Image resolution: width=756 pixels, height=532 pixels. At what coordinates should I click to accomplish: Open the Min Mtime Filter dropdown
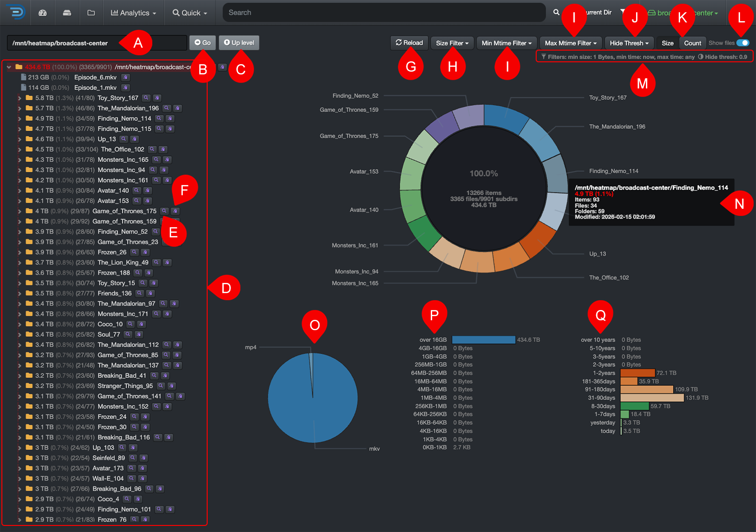click(507, 43)
